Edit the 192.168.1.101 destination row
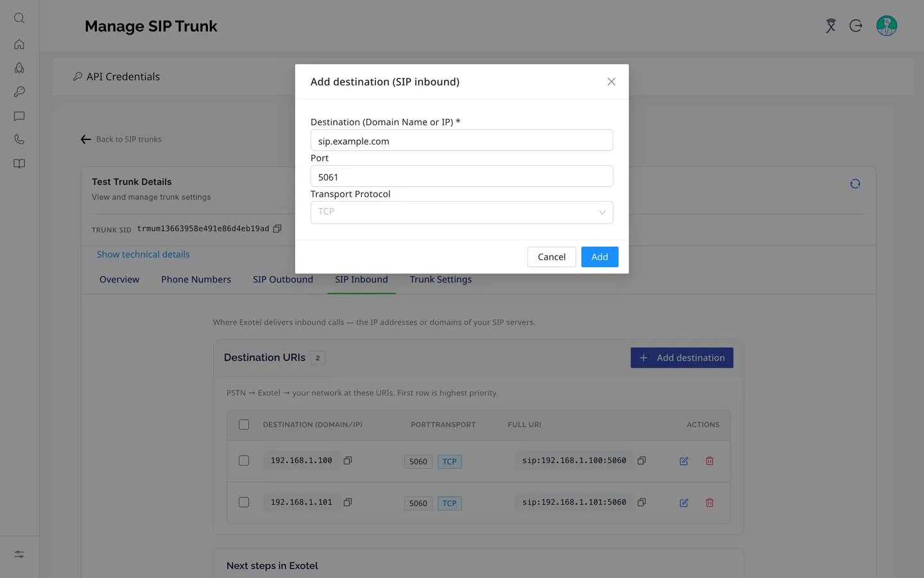This screenshot has width=924, height=578. point(684,503)
